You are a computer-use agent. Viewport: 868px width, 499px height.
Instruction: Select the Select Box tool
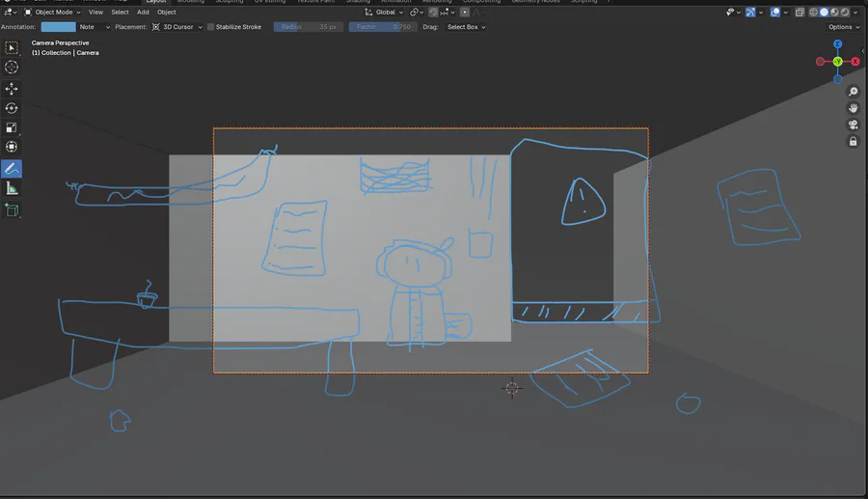click(x=11, y=47)
